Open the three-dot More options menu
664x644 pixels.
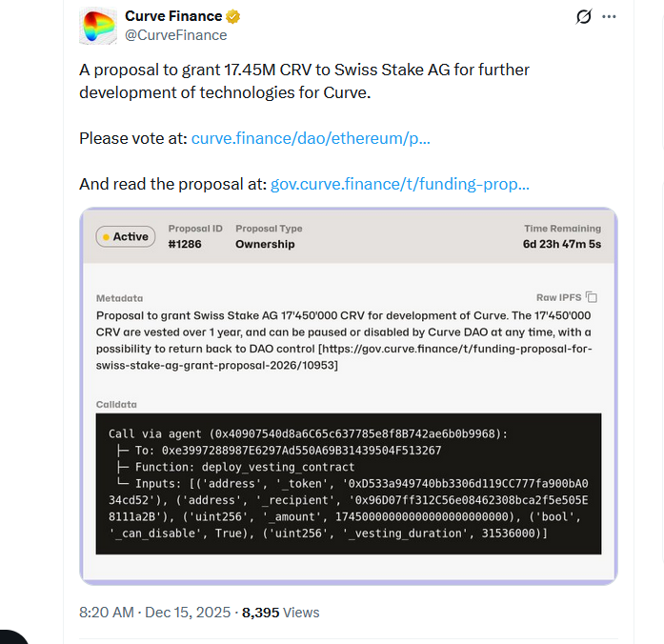[610, 17]
